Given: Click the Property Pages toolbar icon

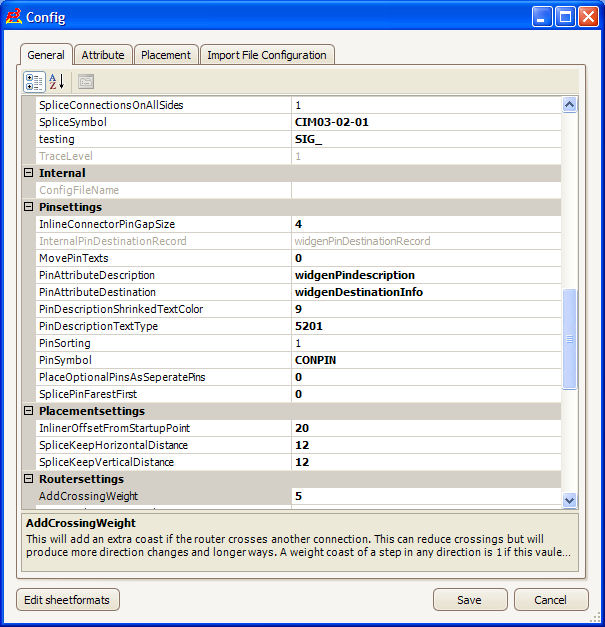Looking at the screenshot, I should 86,82.
